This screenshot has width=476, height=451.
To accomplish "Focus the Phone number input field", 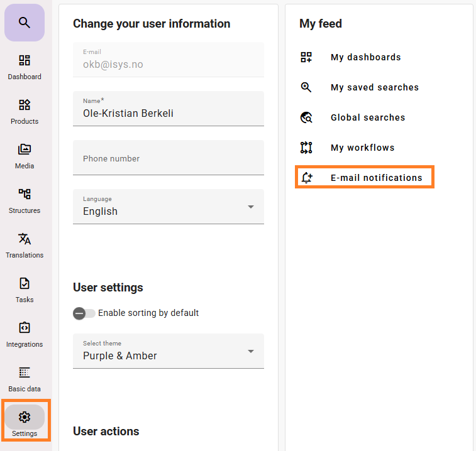I will (169, 158).
